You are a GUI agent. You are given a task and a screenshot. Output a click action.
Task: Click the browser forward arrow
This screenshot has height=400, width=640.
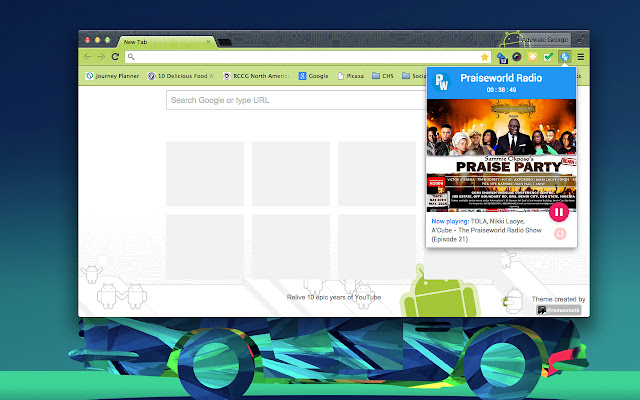pyautogui.click(x=101, y=57)
